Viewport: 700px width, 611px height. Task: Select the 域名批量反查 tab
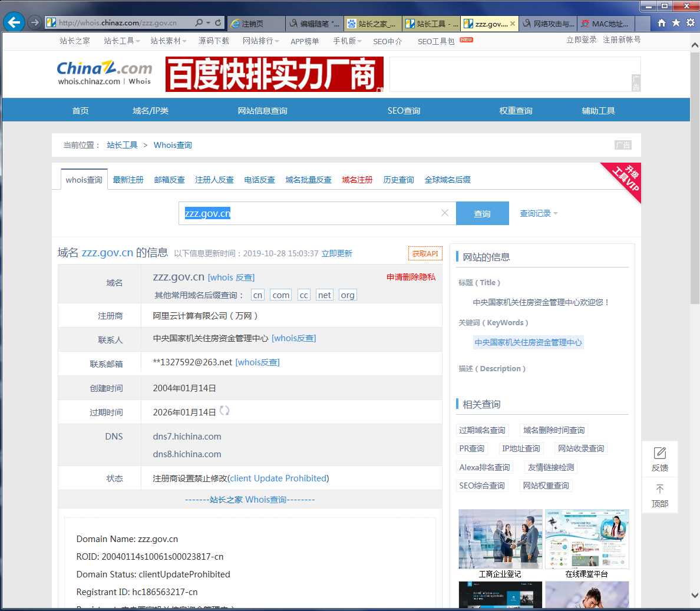pos(309,180)
